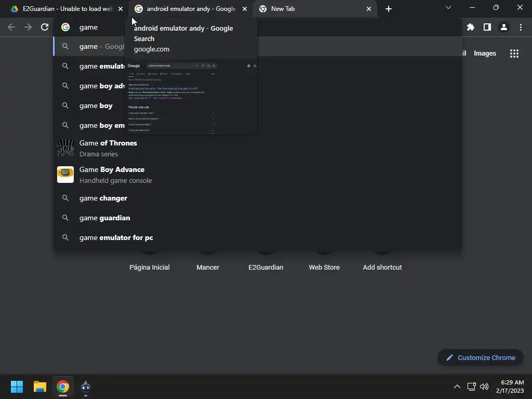Open the Images link
This screenshot has width=532, height=399.
pos(485,54)
